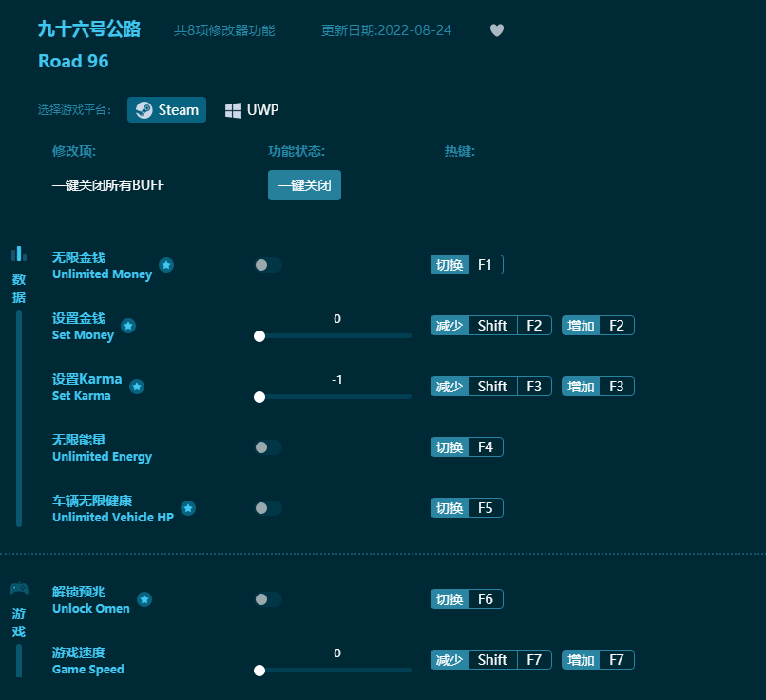Click the Set Karma slider handle
Viewport: 766px width, 700px height.
pos(259,397)
